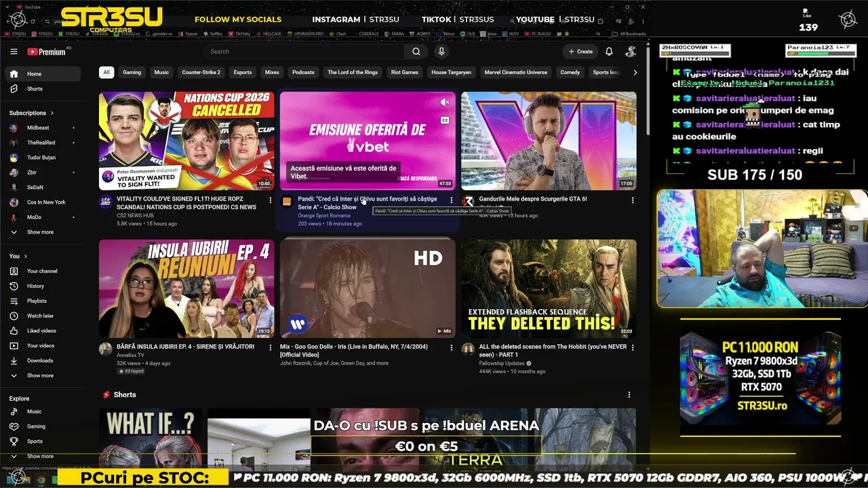Open the SeDaN subscription channel

[x=43, y=187]
